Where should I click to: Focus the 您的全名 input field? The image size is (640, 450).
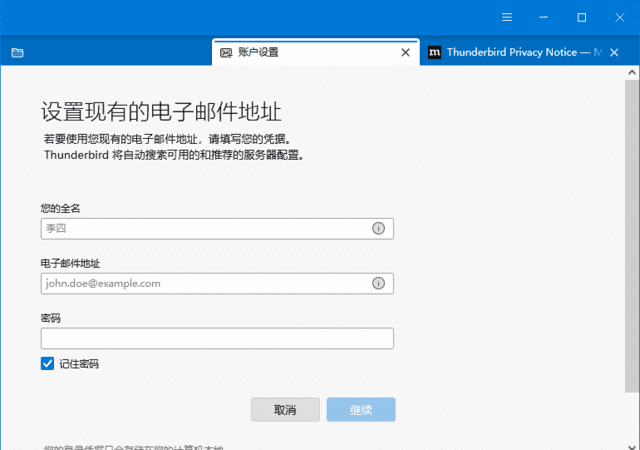coord(217,229)
